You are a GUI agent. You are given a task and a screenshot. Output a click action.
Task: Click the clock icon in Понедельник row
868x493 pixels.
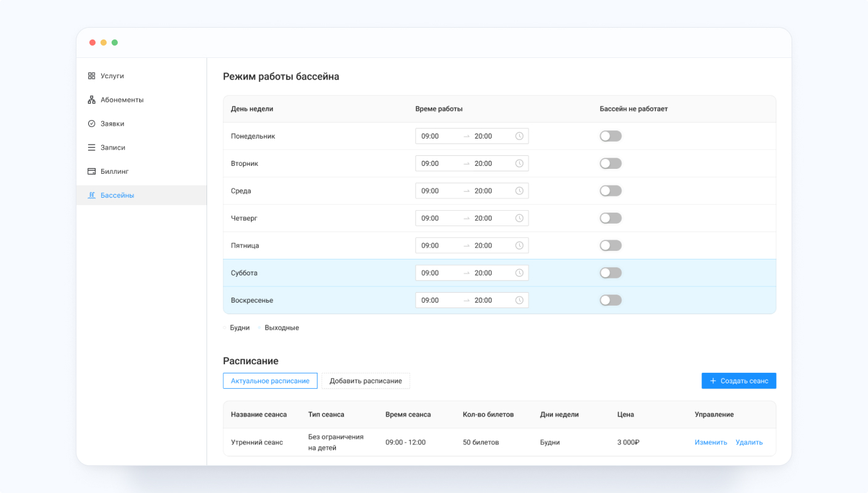tap(519, 136)
